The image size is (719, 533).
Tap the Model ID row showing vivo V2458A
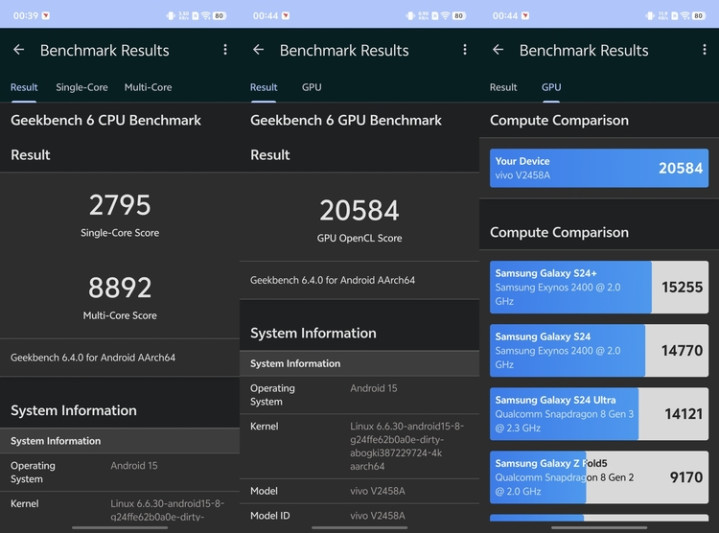(359, 516)
